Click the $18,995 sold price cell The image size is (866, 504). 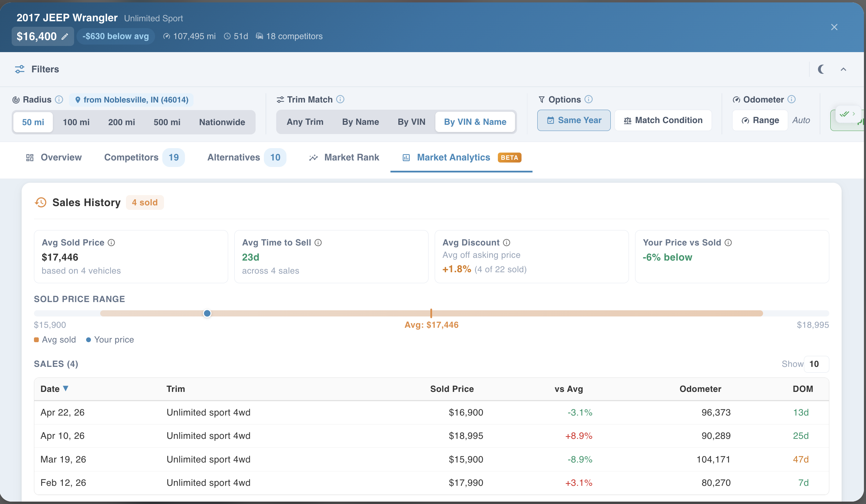[x=466, y=436]
